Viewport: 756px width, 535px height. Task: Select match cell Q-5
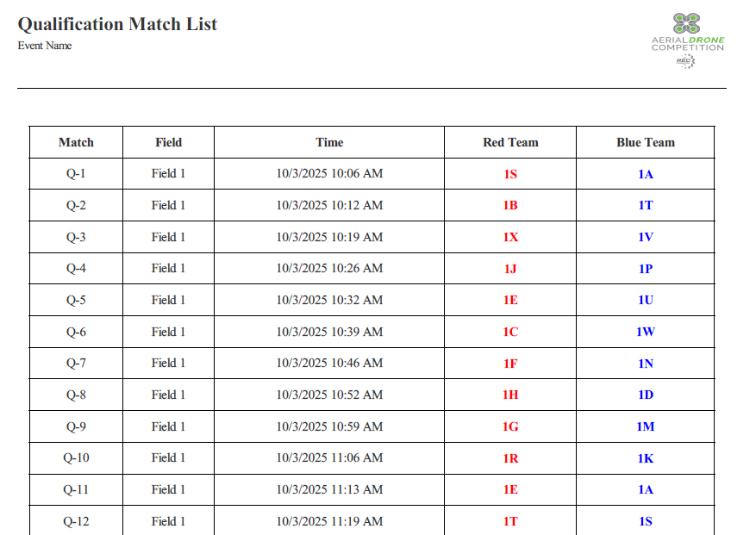coord(76,300)
